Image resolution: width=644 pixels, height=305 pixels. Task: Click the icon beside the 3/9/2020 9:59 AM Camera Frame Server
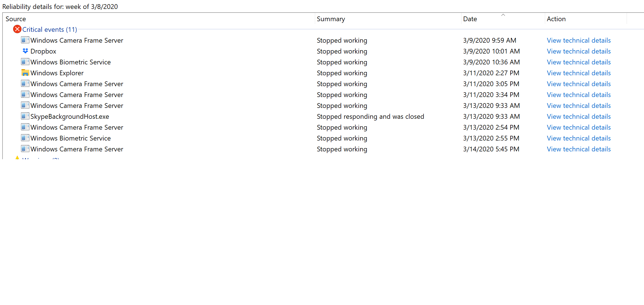pos(25,40)
